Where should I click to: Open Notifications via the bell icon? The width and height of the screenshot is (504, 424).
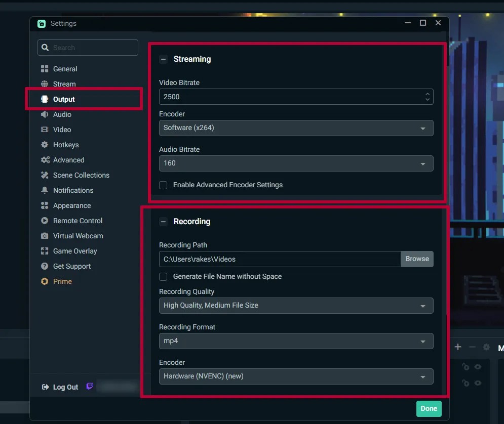pyautogui.click(x=44, y=190)
